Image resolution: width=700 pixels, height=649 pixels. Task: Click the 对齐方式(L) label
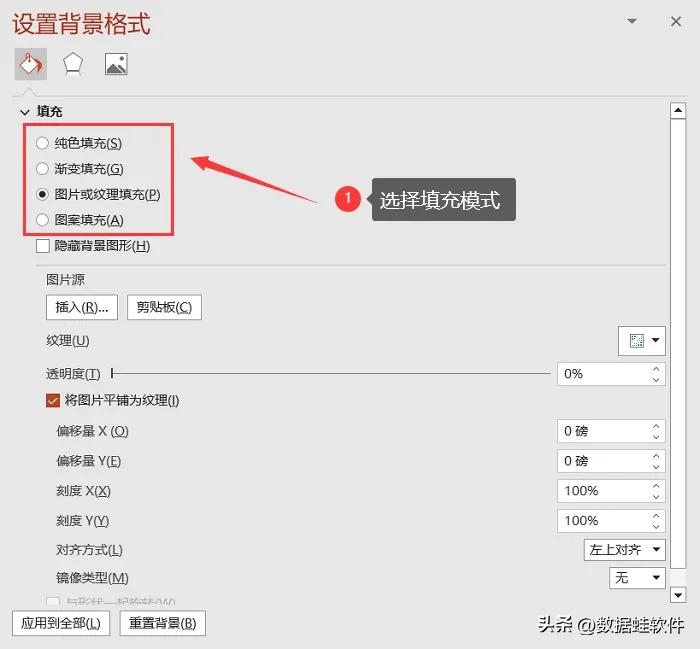click(x=89, y=550)
